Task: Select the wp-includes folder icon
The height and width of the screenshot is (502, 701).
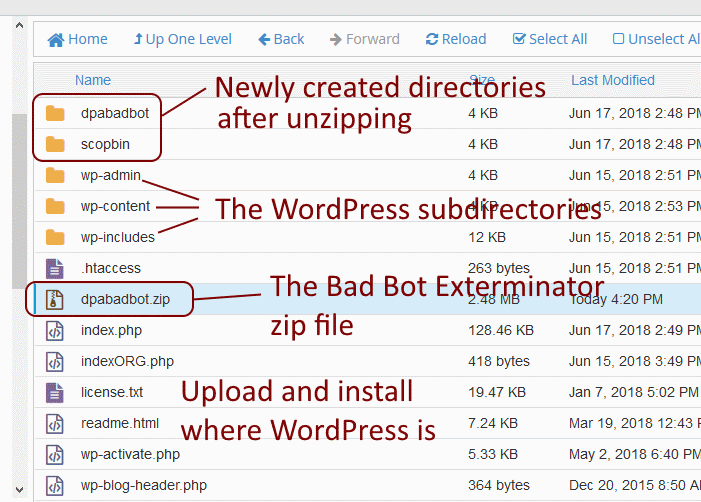Action: (x=55, y=237)
